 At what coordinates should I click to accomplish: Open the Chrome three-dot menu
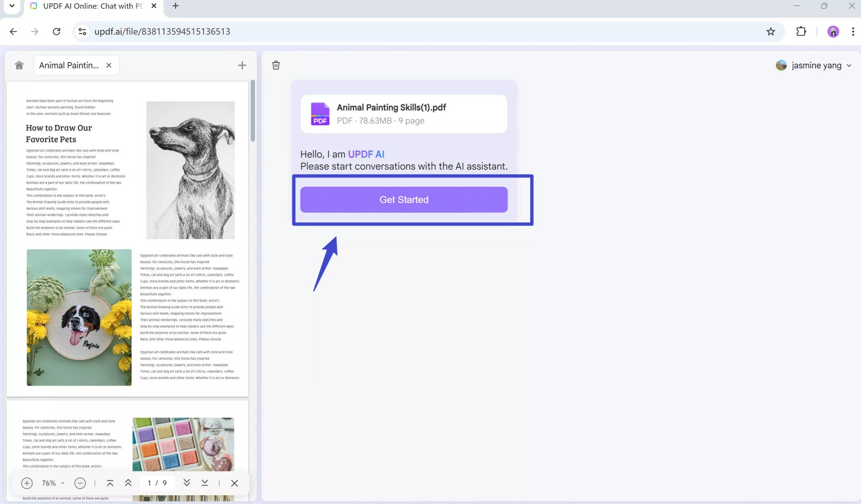point(852,31)
